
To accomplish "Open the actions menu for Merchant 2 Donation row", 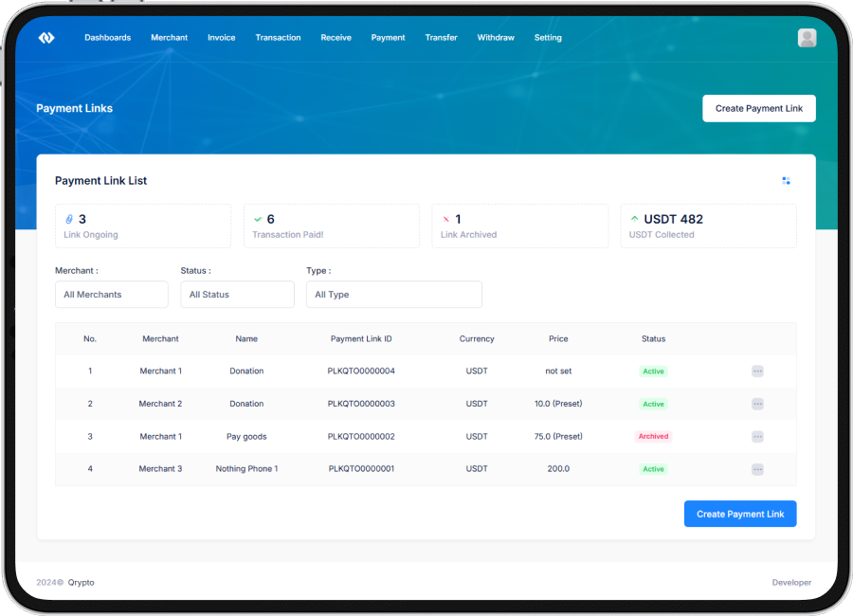I will tap(757, 404).
